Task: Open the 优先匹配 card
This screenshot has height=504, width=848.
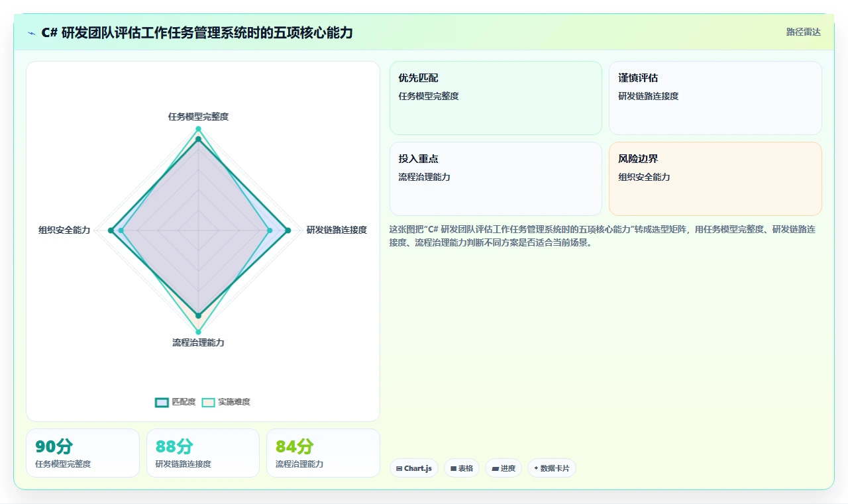Action: pyautogui.click(x=496, y=98)
